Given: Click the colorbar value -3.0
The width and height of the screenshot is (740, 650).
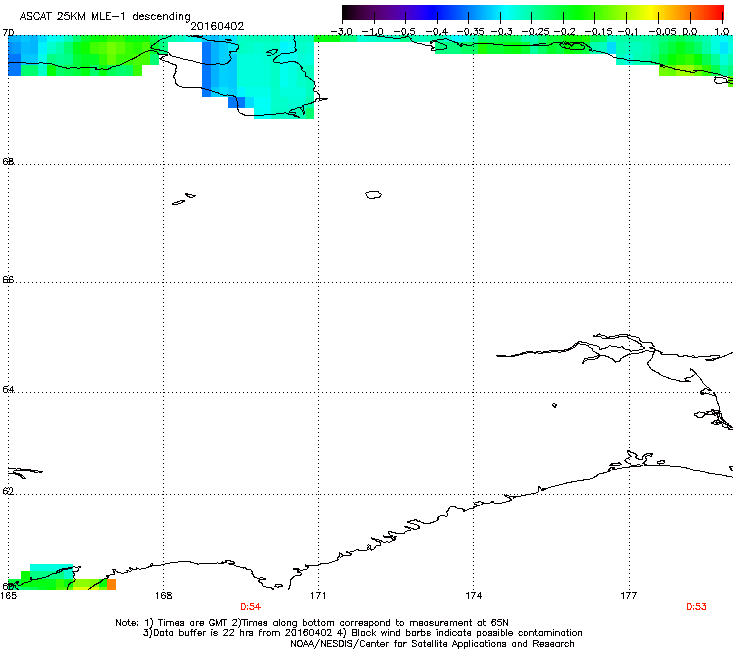Looking at the screenshot, I should pos(341,32).
